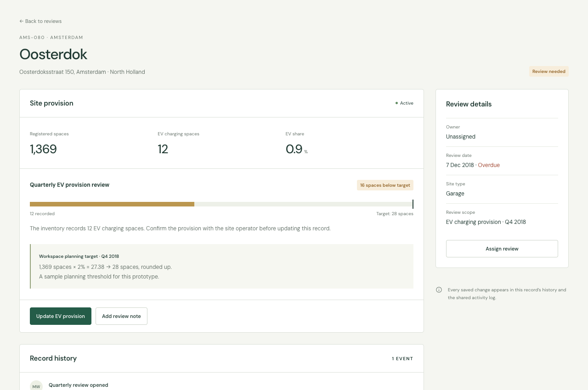Click the EV share value '0.9'
The height and width of the screenshot is (390, 588).
coord(294,149)
